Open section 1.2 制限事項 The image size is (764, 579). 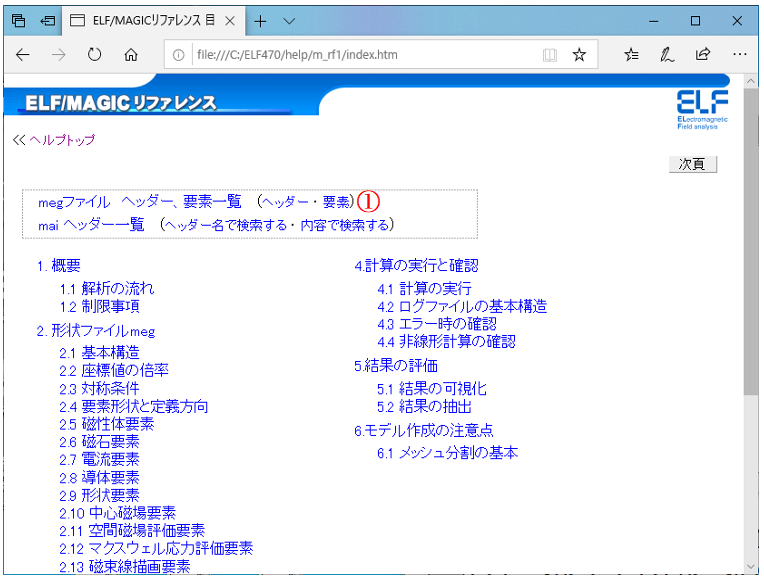tap(99, 307)
